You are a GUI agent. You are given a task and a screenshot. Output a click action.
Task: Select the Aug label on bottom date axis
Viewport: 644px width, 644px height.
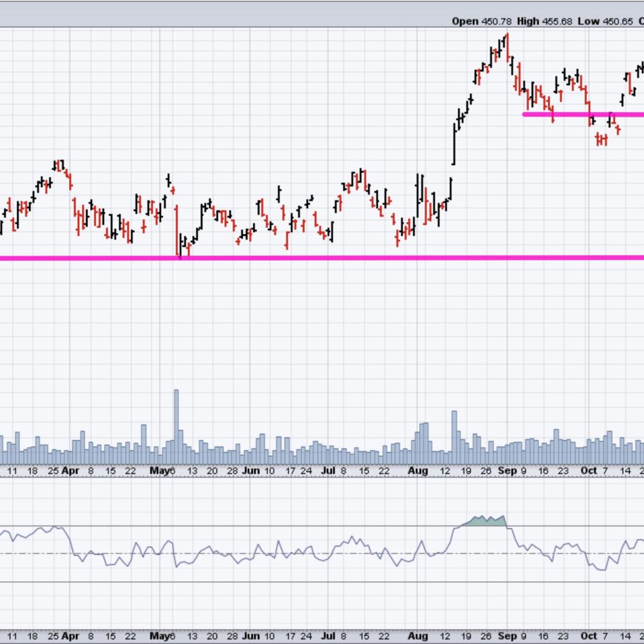click(x=418, y=635)
